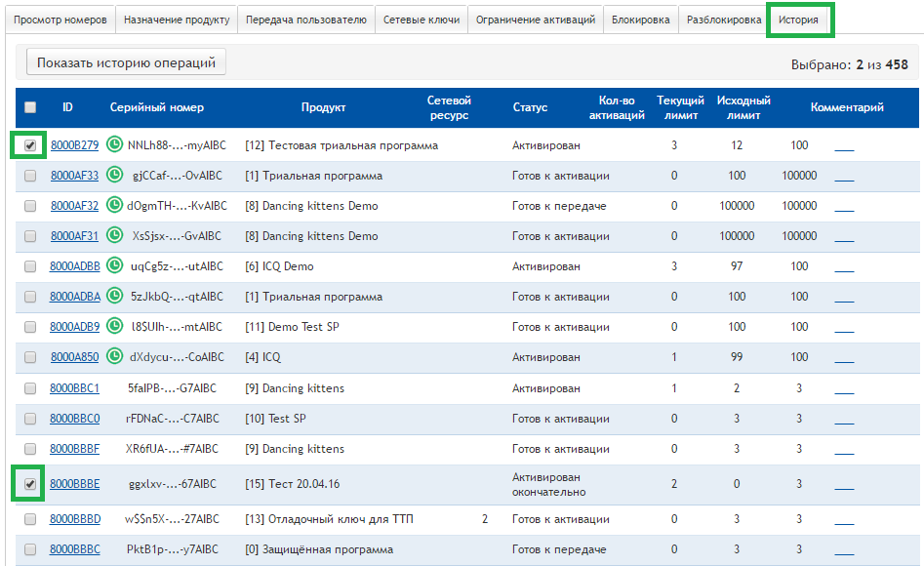Screen dimensions: 924x566
Task: Open the Блокировка tab
Action: [x=640, y=20]
